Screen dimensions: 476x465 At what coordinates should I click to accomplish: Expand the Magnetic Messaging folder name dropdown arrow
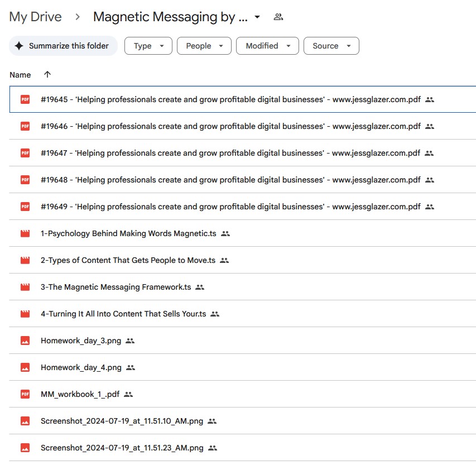[x=257, y=17]
